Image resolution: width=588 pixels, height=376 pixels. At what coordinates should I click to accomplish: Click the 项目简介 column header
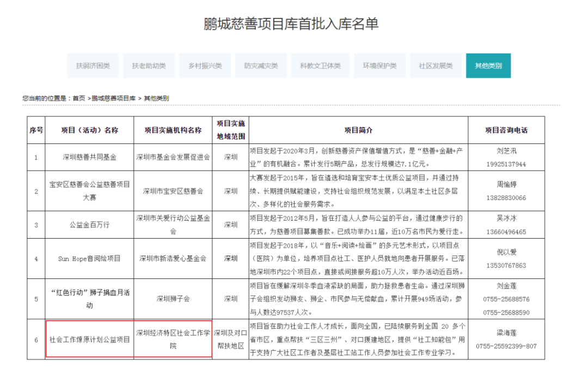pyautogui.click(x=358, y=130)
